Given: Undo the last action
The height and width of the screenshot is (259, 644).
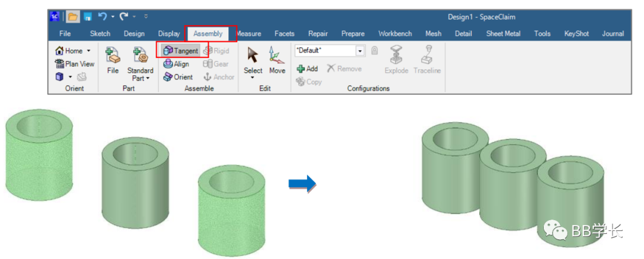Looking at the screenshot, I should pos(103,17).
